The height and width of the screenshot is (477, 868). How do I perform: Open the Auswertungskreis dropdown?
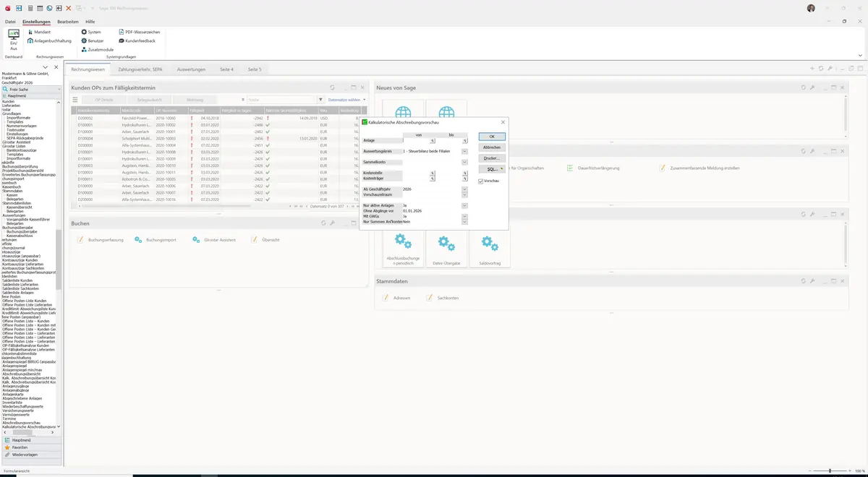pos(464,151)
